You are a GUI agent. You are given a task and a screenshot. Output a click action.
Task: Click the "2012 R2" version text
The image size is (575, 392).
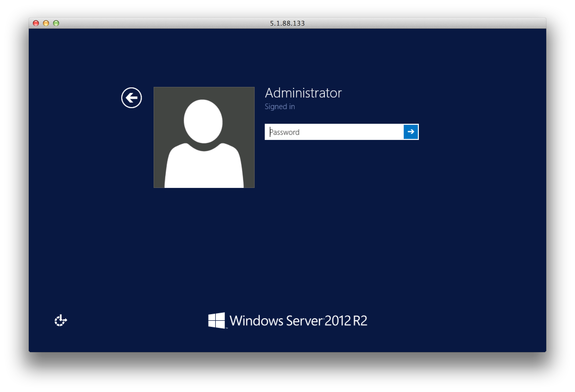tap(346, 321)
